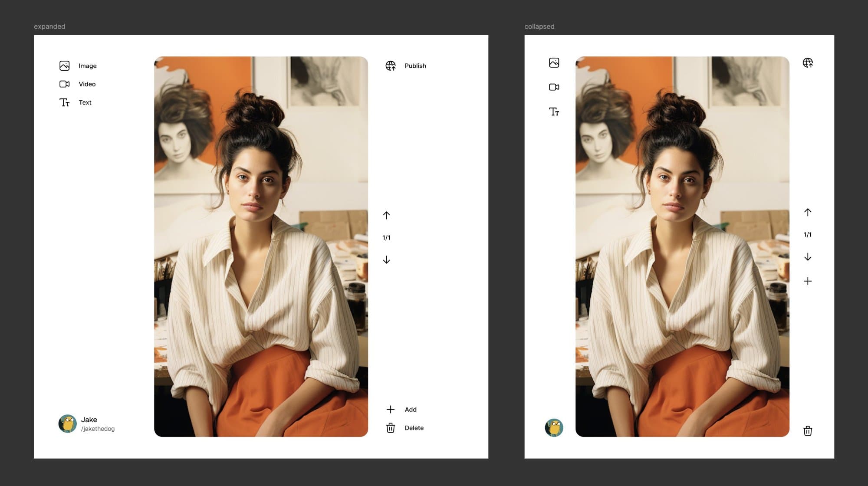Click the image icon in collapsed sidebar

[x=554, y=62]
